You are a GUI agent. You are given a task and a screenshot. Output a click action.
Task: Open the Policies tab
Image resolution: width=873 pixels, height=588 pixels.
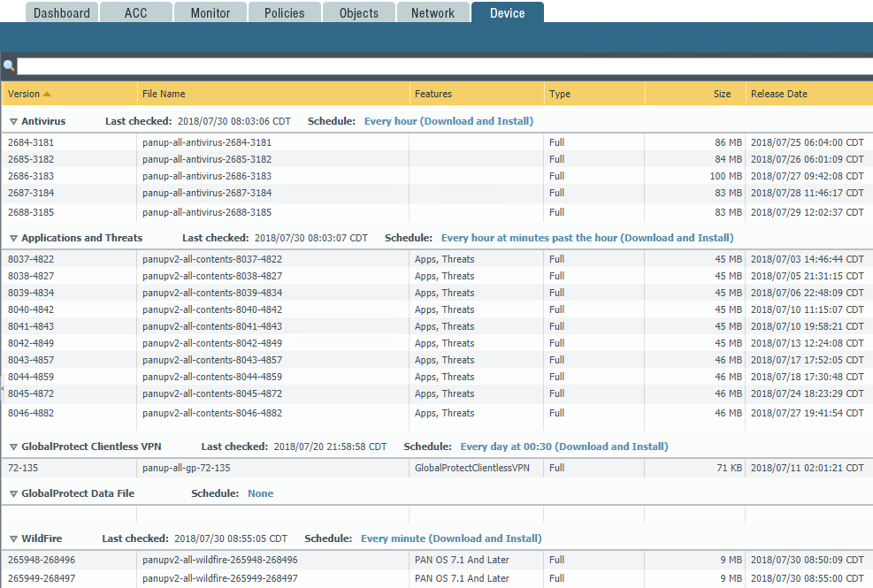284,12
